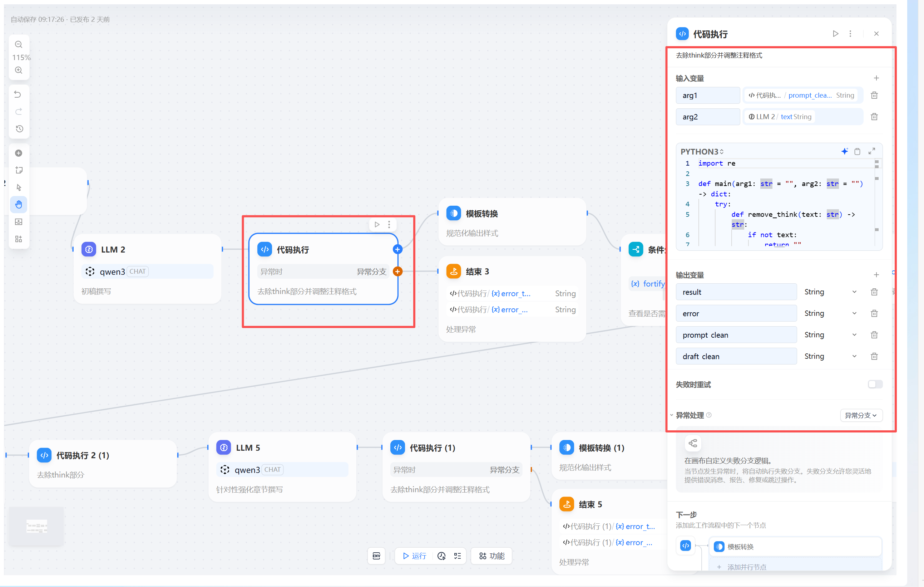Open the version history icon
924x587 pixels.
click(19, 129)
